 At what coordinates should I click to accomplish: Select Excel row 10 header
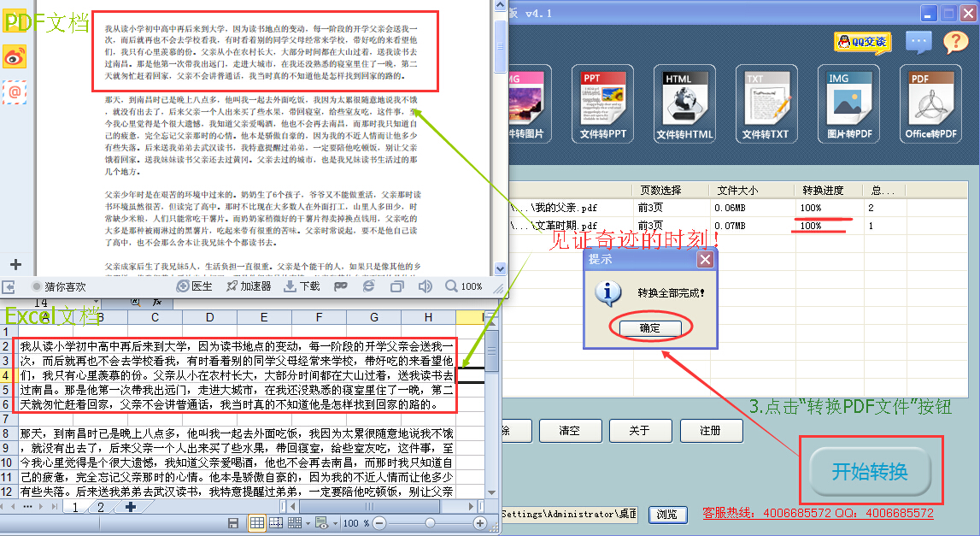(x=6, y=462)
